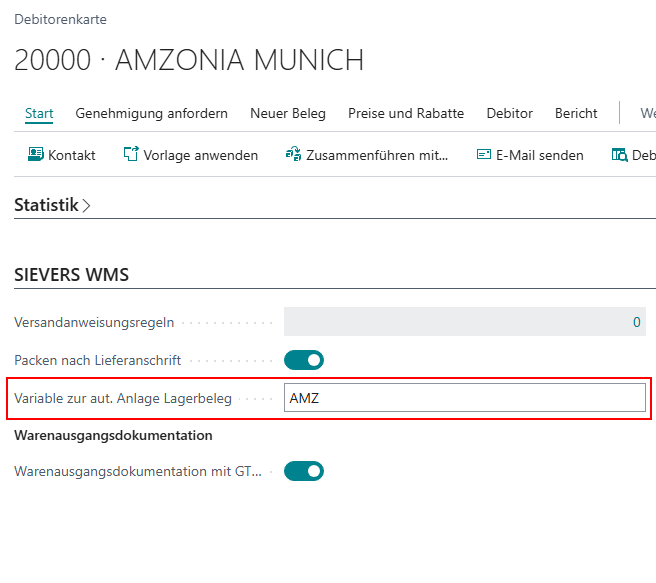Open the Genehmigung anfordern menu
This screenshot has width=656, height=583.
pos(151,113)
